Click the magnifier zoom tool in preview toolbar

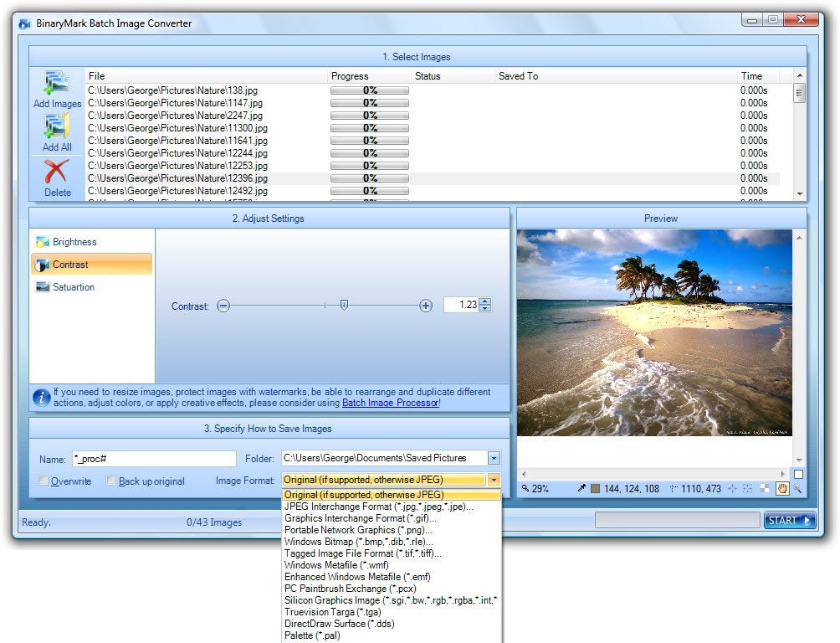[x=797, y=488]
